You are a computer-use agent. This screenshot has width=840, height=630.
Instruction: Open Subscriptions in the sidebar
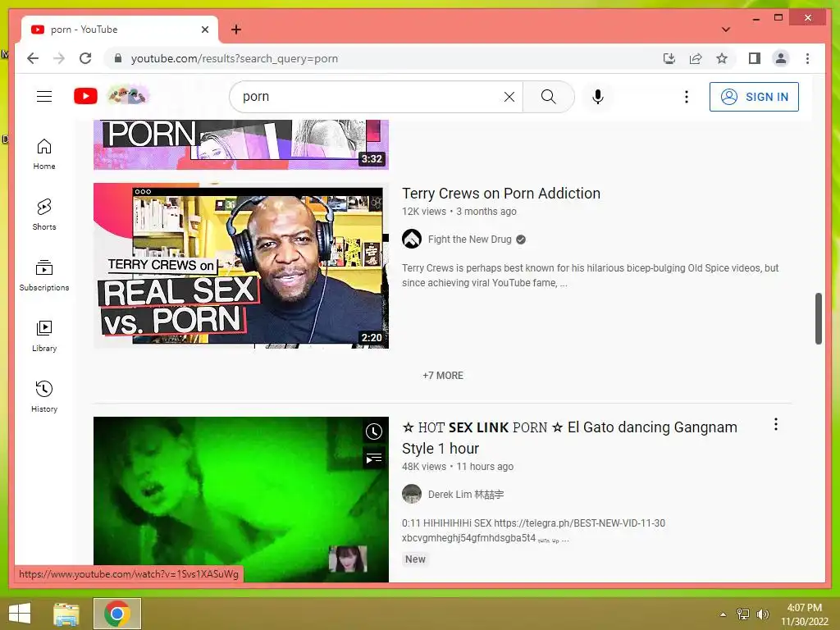coord(44,276)
